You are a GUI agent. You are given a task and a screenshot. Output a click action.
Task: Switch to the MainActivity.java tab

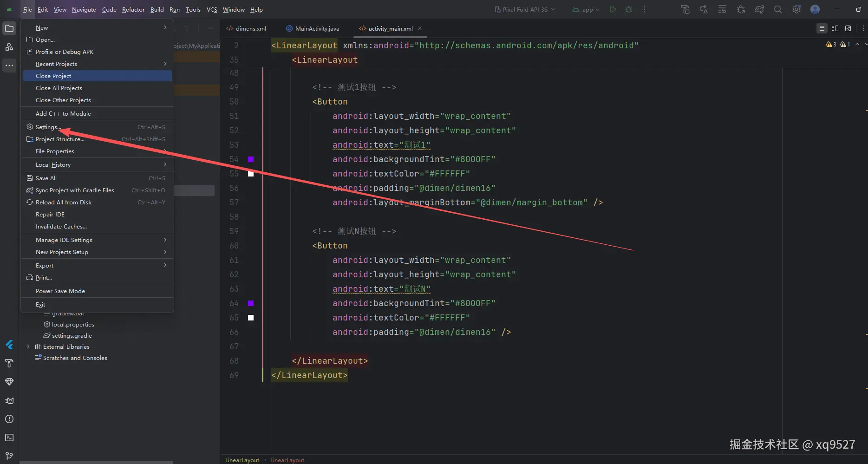(313, 28)
